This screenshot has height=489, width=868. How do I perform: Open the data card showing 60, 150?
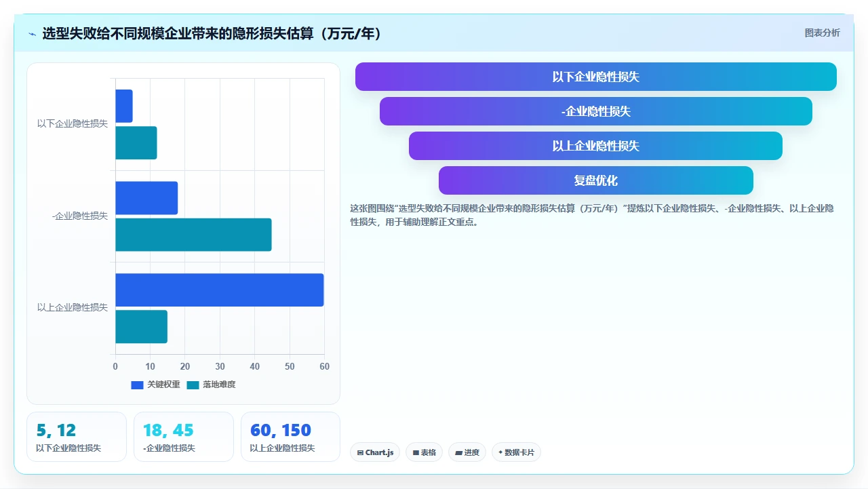[290, 437]
